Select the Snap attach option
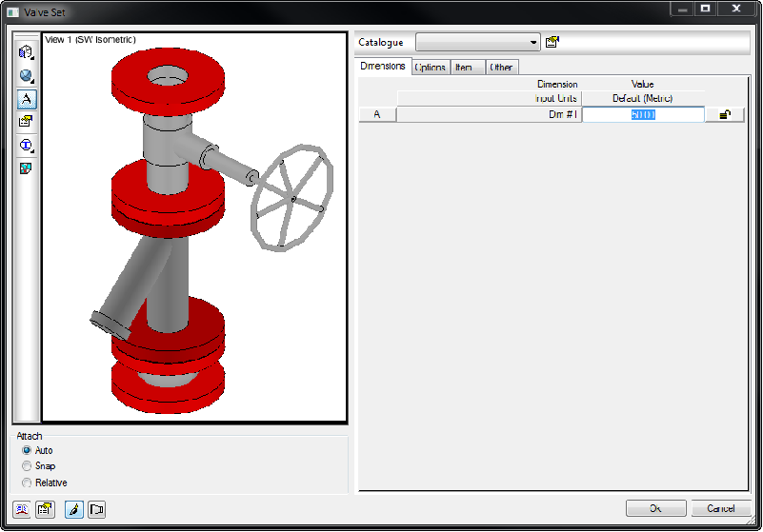 (x=38, y=466)
